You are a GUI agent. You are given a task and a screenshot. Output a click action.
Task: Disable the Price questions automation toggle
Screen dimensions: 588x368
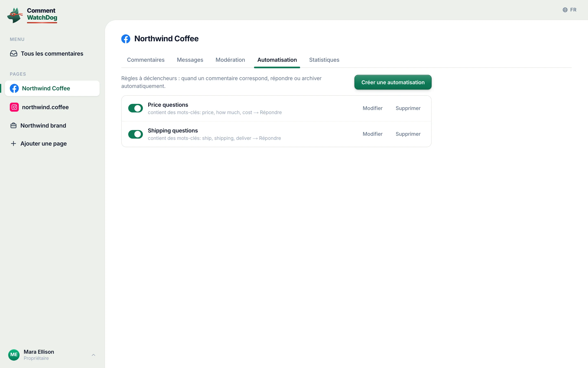click(136, 108)
